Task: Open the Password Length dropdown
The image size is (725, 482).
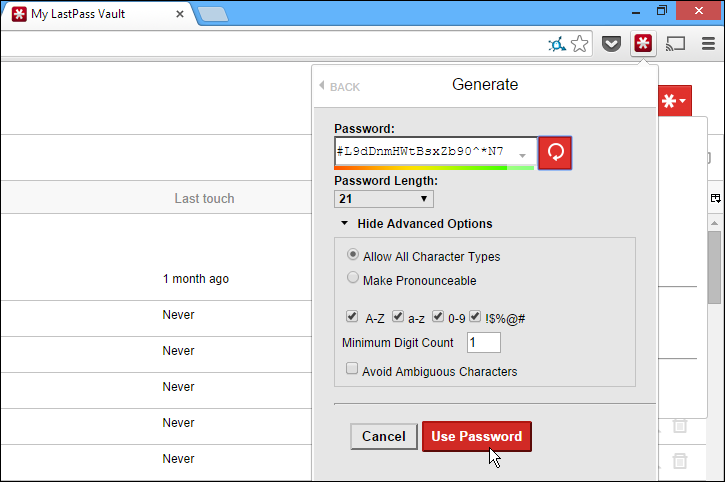Action: click(x=384, y=199)
